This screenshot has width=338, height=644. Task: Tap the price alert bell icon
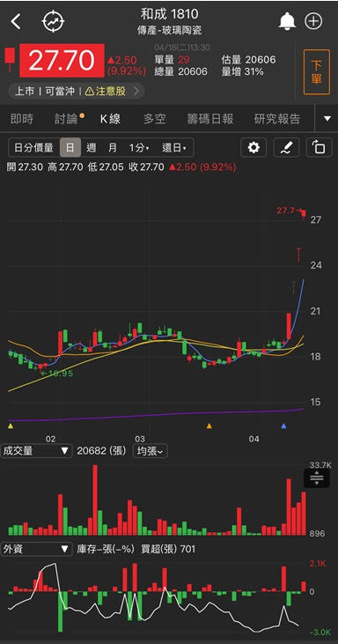(x=287, y=21)
